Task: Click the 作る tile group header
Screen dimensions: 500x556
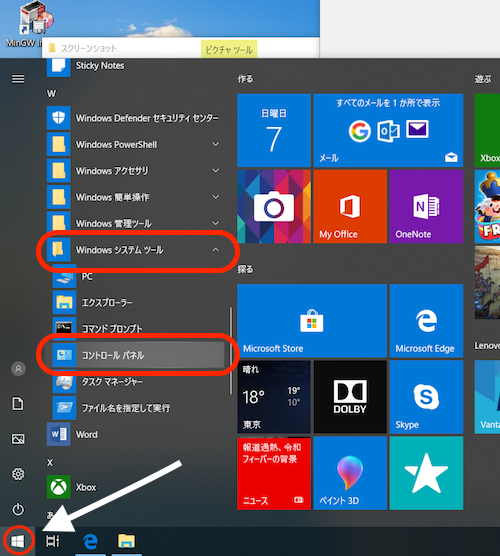Action: (x=245, y=79)
